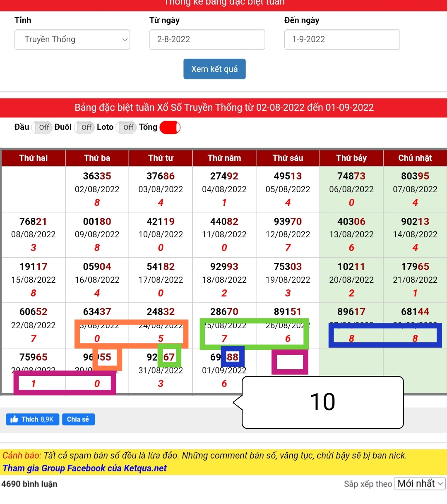Turn off the red Tổng switch
Screen dimensions: 447x504
170,127
